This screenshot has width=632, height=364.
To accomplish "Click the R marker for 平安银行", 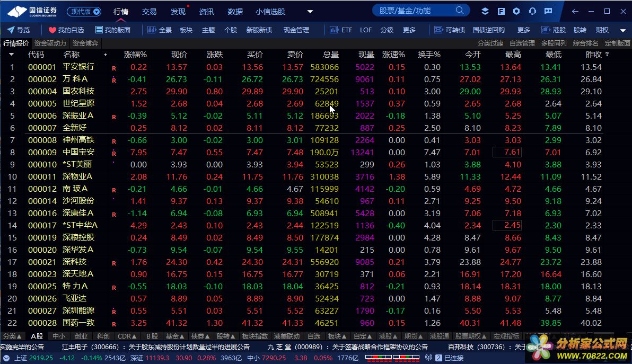I will coord(114,68).
